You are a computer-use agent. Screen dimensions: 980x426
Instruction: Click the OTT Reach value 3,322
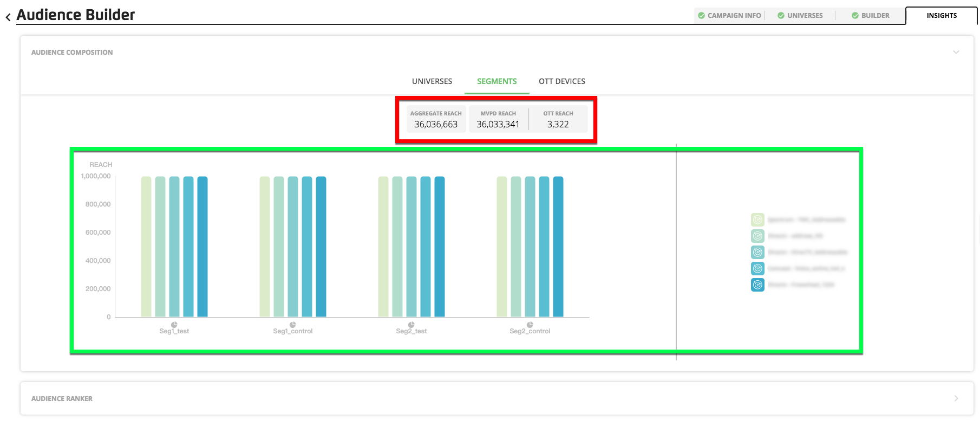pos(558,124)
